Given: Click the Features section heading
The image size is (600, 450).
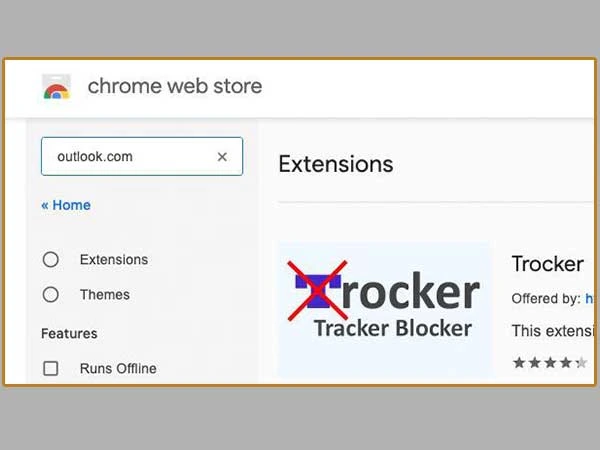Looking at the screenshot, I should (x=69, y=334).
